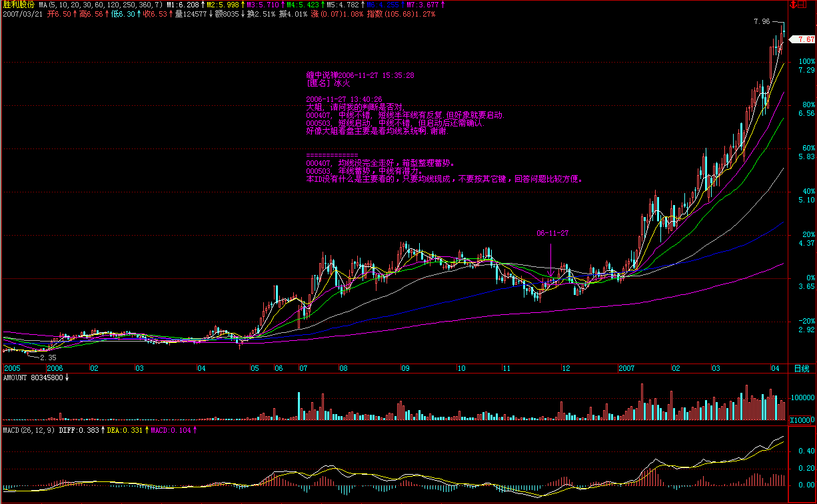Click the 100% level on price axis
The height and width of the screenshot is (504, 817).
(807, 61)
